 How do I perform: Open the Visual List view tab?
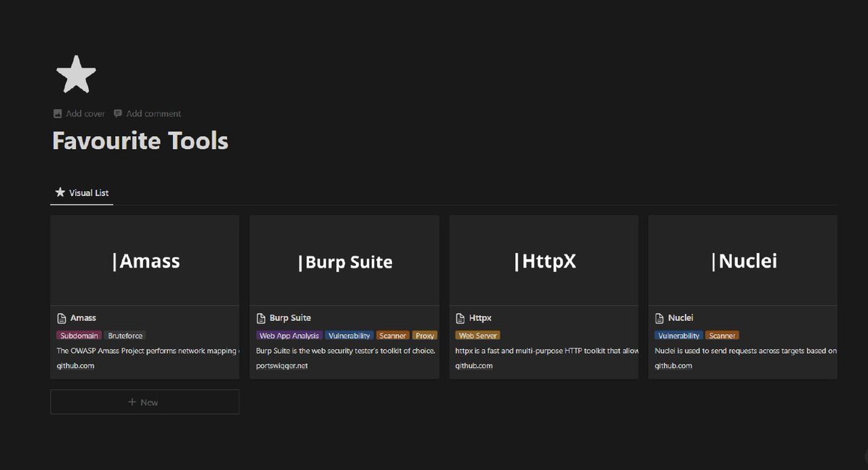[82, 192]
